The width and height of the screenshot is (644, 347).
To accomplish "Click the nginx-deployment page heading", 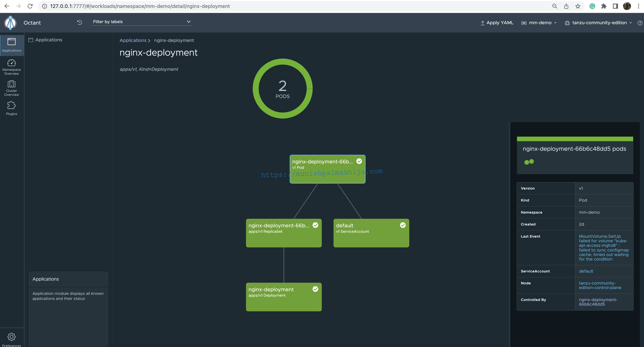I will tap(158, 53).
